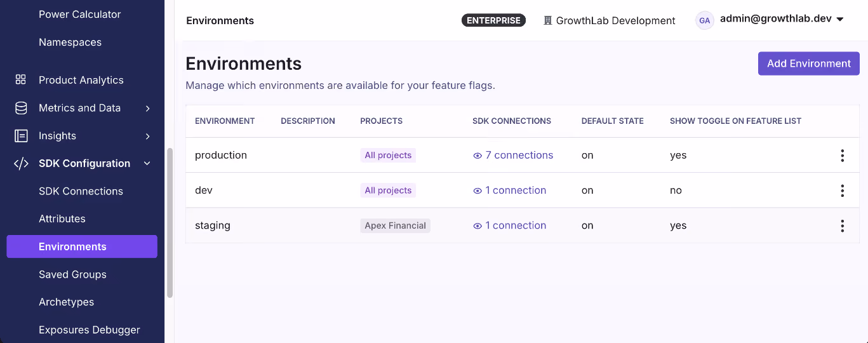
Task: Click default state 'on' in dev row
Action: tap(587, 191)
